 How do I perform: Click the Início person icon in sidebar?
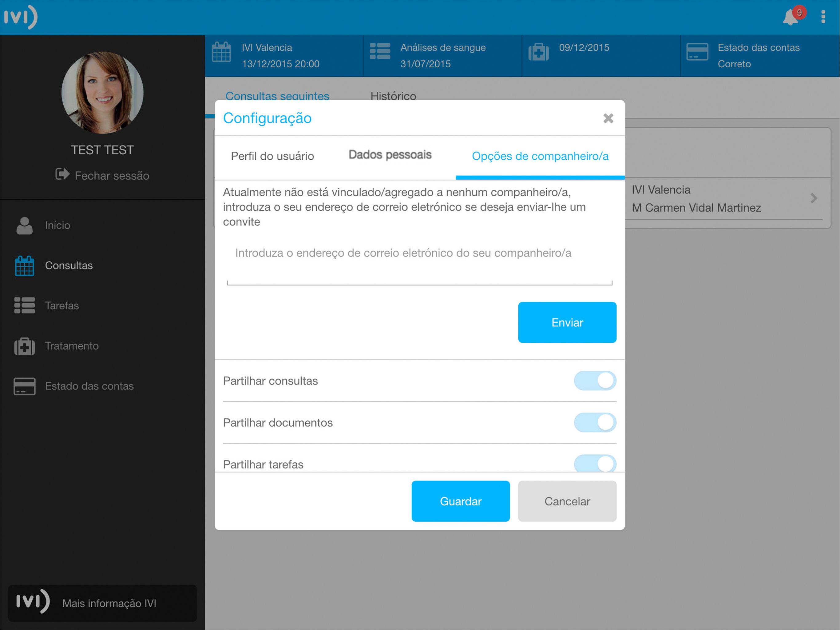pyautogui.click(x=25, y=225)
